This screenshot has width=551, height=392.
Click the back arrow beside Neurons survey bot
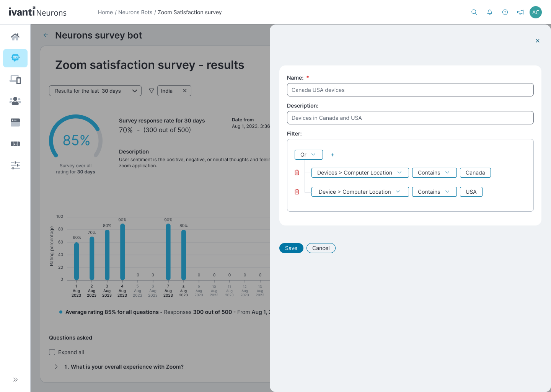(x=46, y=35)
